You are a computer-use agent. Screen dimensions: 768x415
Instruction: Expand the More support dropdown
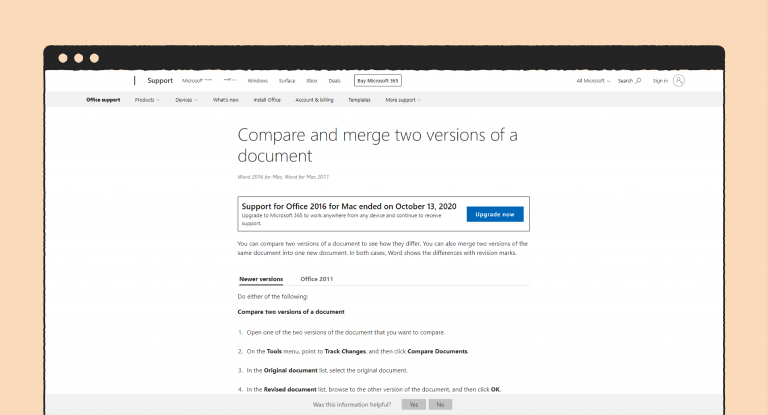403,100
